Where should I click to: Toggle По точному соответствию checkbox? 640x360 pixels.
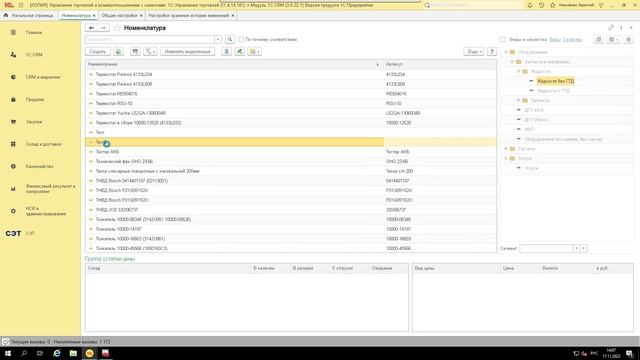pyautogui.click(x=241, y=40)
